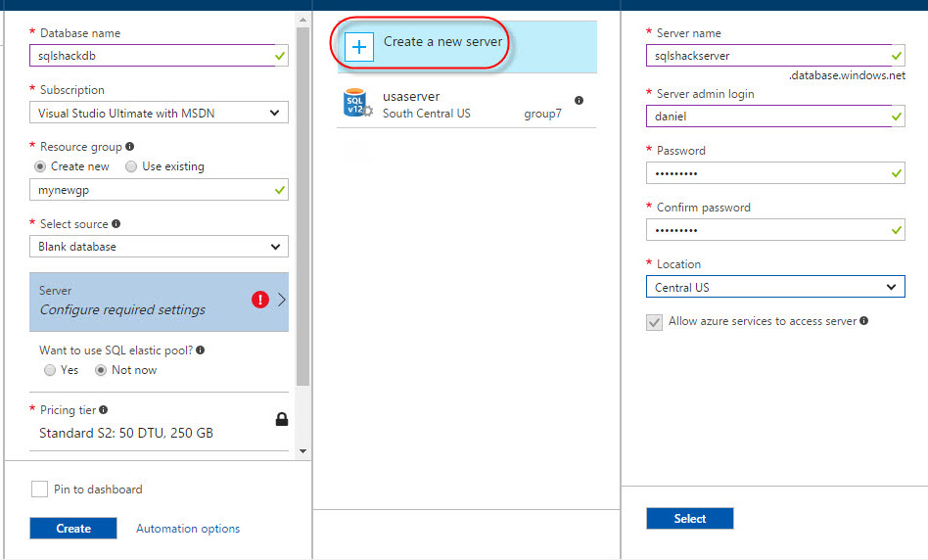Viewport: 928px width, 560px height.
Task: Click the scrollbar up arrow
Action: click(303, 20)
